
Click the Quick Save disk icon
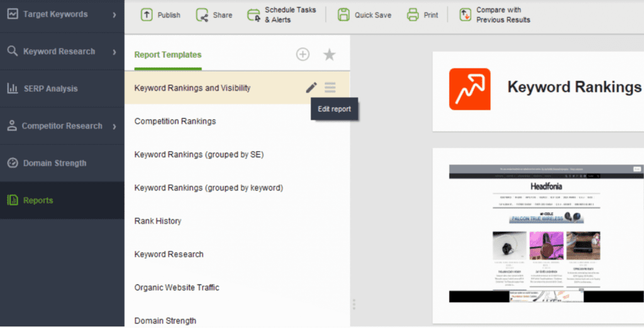[x=344, y=15]
